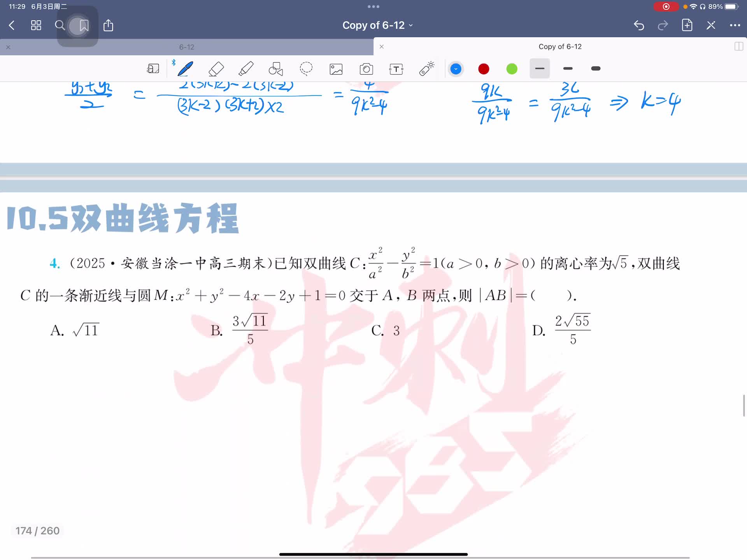Activate the Lasso selection tool

point(306,69)
